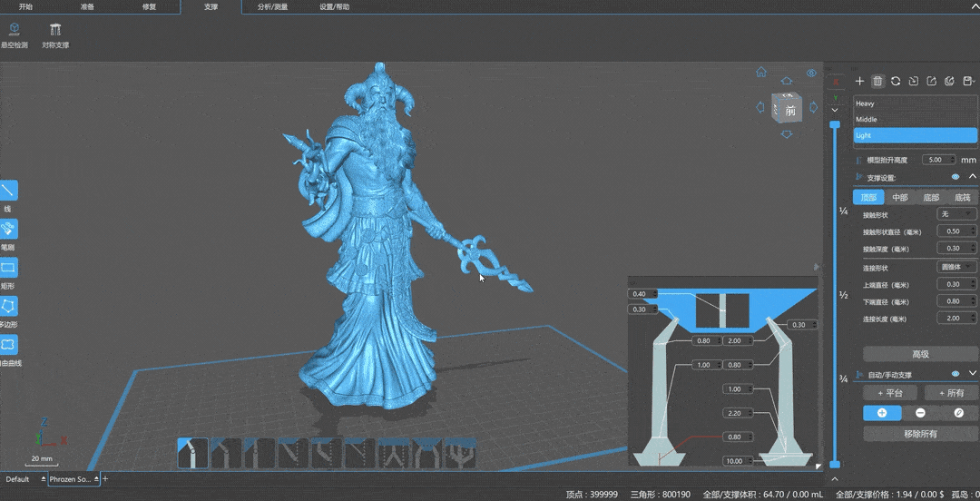Select the 多边形 polygon selection tool
Viewport: 980px width, 501px height.
pos(8,307)
